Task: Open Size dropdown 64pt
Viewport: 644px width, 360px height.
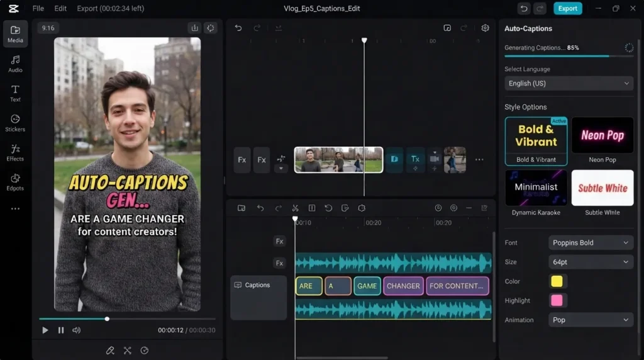Action: pyautogui.click(x=591, y=262)
